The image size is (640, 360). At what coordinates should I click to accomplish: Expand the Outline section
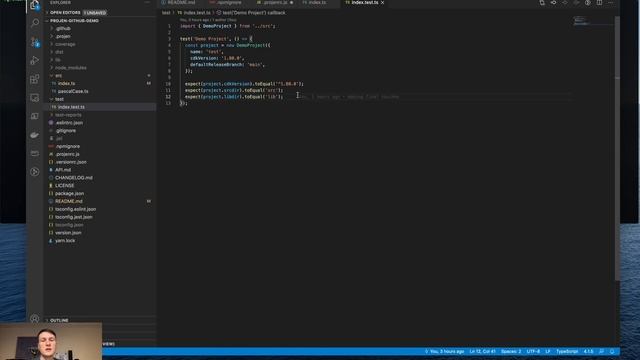(59, 320)
